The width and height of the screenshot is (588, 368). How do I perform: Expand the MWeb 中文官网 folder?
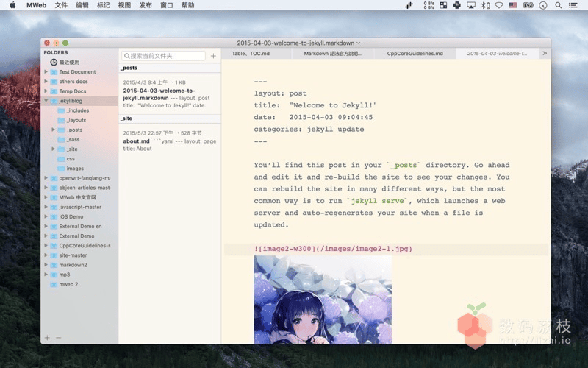[46, 197]
